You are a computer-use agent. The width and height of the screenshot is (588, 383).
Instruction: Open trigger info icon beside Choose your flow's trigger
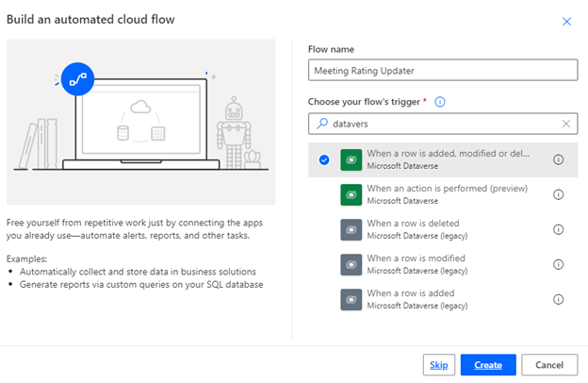439,102
